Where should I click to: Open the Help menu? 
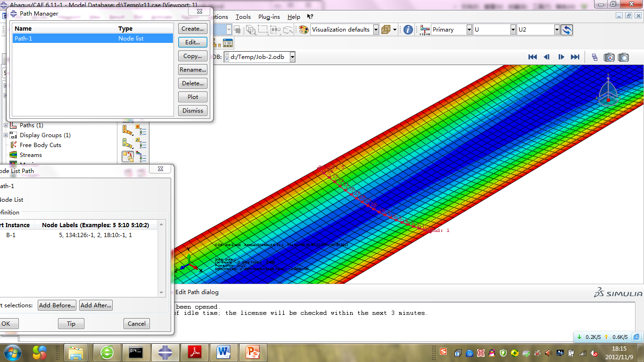click(294, 17)
